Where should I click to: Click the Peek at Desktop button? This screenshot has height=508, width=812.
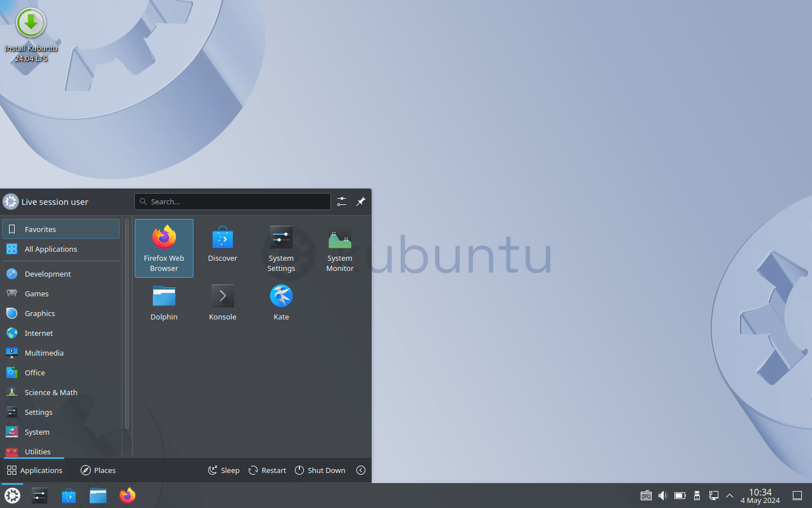click(797, 496)
